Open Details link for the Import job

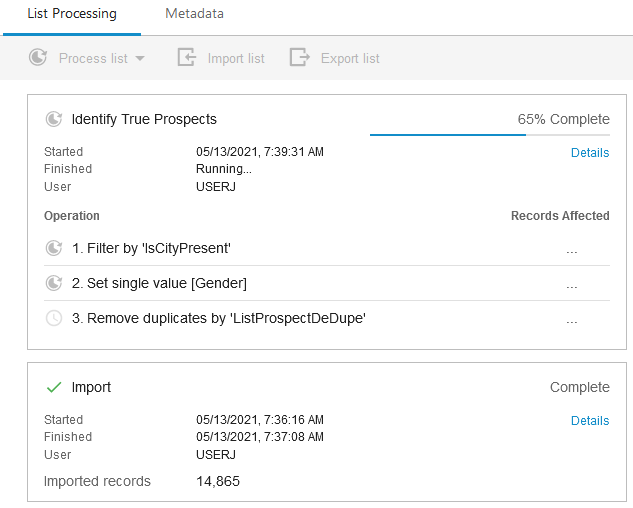click(x=590, y=421)
